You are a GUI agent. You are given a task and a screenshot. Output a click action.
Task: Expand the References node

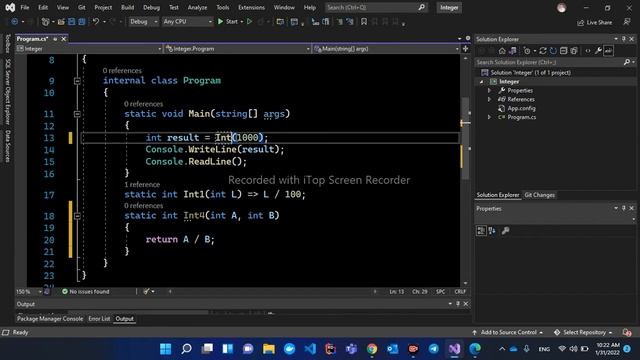coord(489,100)
